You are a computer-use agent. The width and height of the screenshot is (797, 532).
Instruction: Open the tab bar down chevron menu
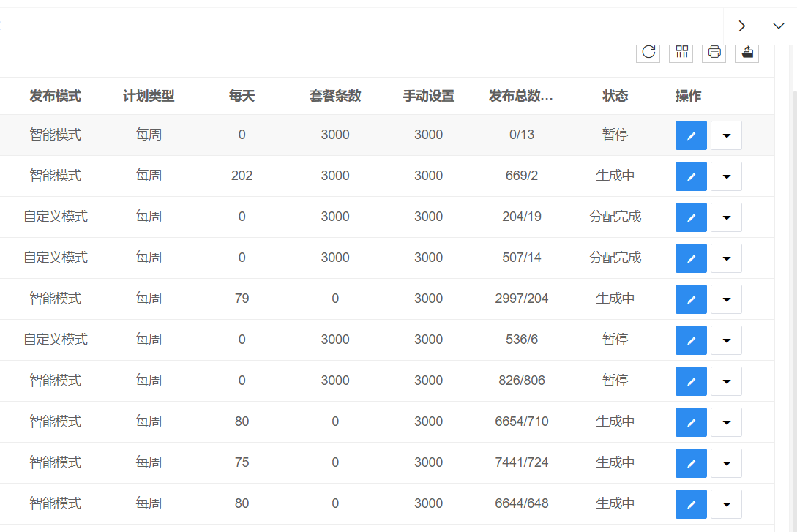(x=779, y=26)
